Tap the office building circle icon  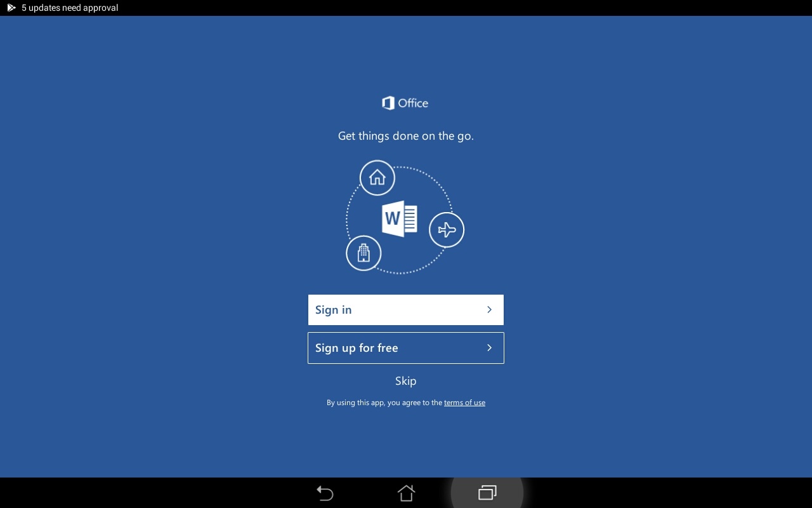[363, 253]
